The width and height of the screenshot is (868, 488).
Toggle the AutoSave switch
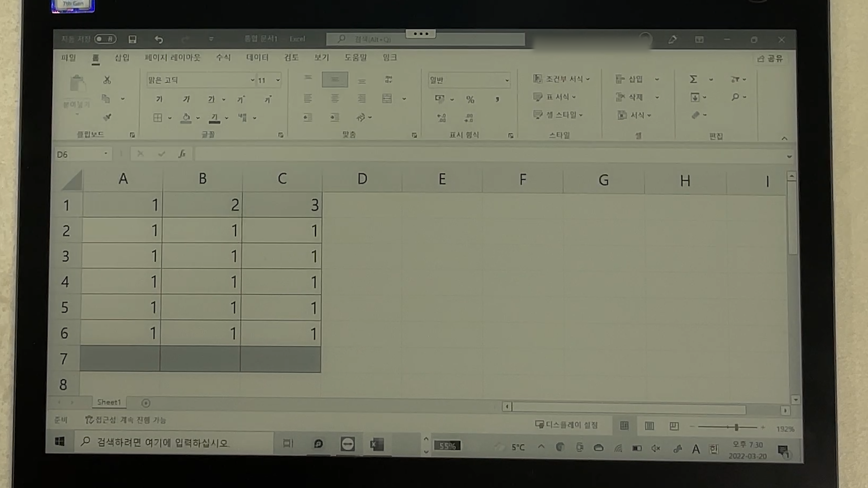[x=105, y=39]
